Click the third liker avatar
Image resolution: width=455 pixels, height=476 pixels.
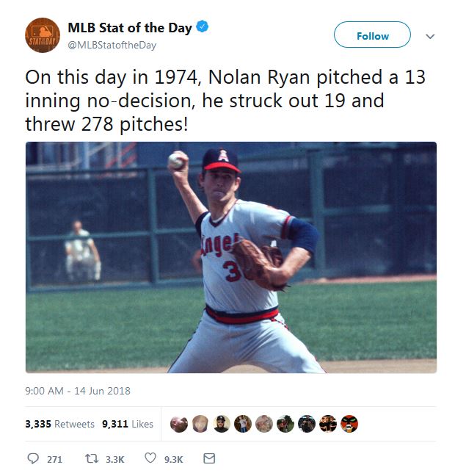[222, 424]
